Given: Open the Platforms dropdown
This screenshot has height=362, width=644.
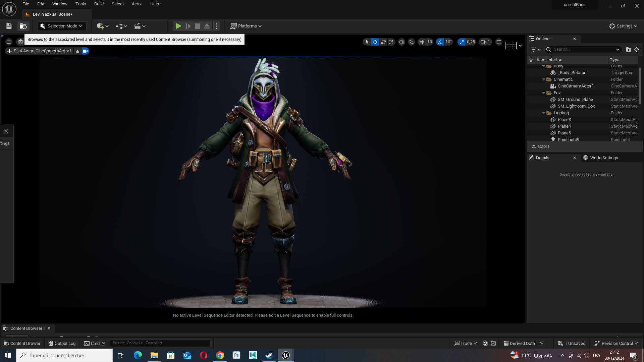Looking at the screenshot, I should (246, 26).
